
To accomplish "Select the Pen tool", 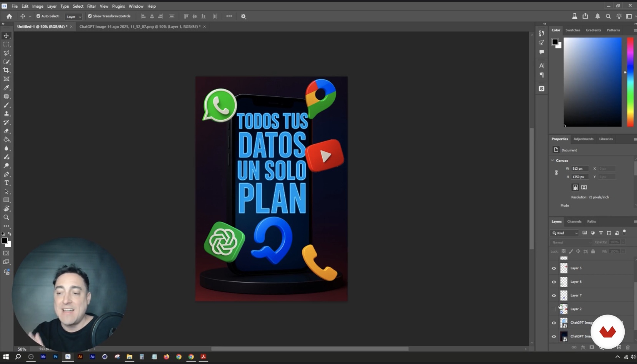I will [7, 174].
